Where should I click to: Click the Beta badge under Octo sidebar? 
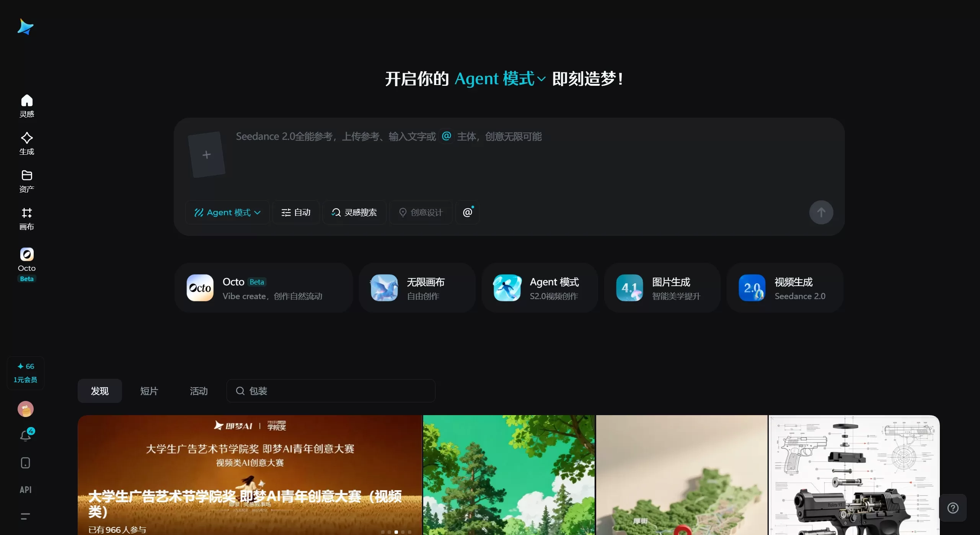[27, 279]
